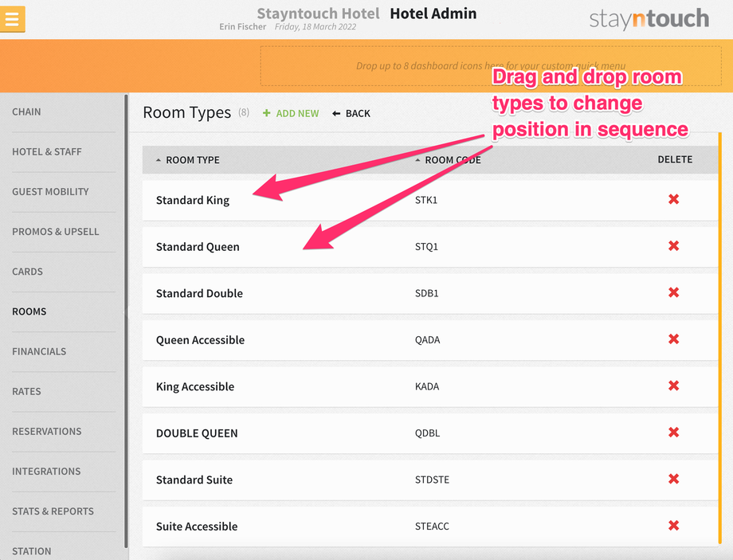
Task: Click the STK1 room code
Action: [x=426, y=200]
